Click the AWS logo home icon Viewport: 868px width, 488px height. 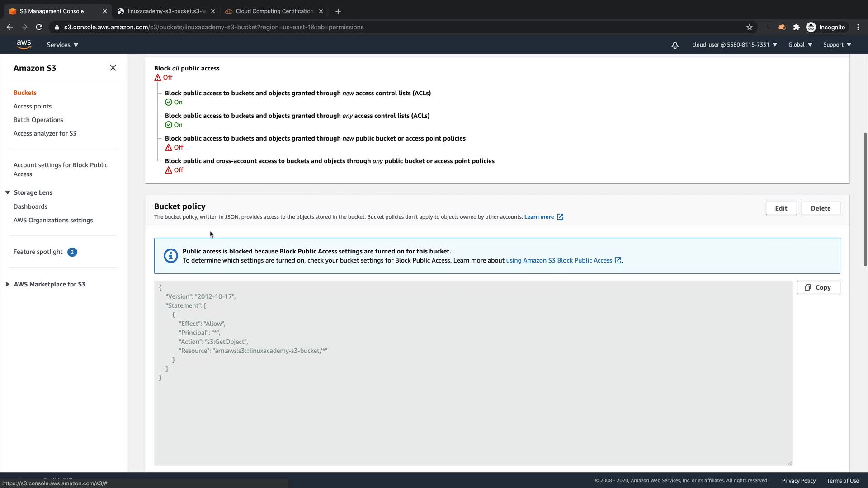point(24,44)
